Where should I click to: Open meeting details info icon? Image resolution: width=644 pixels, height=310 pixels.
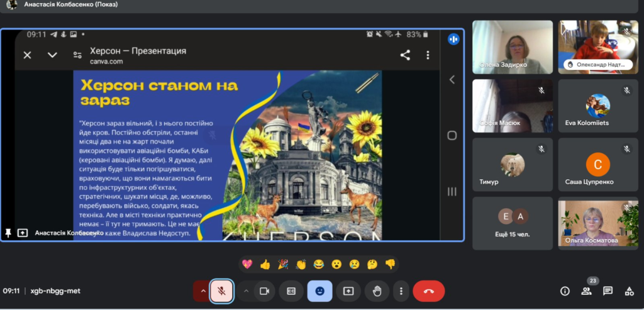click(565, 291)
